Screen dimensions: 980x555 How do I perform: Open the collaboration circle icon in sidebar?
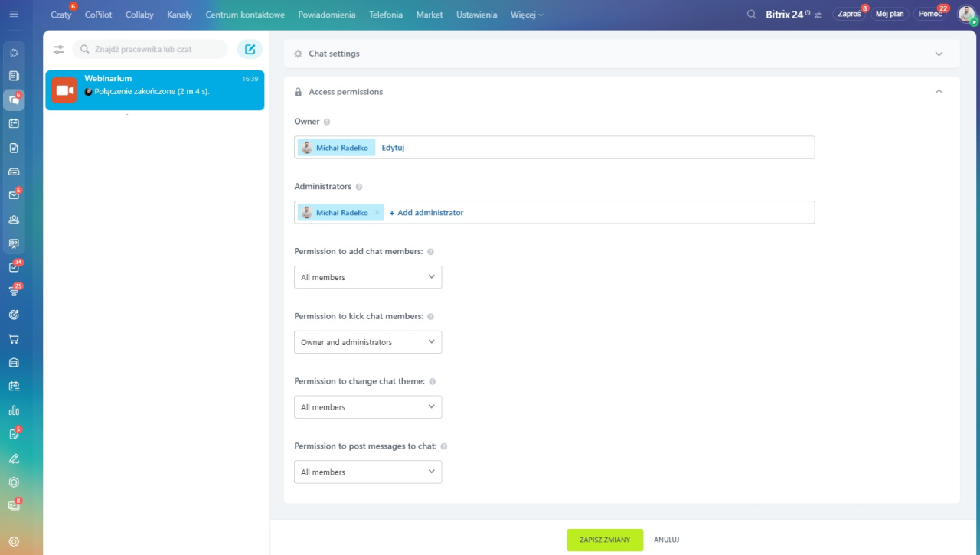(x=14, y=52)
